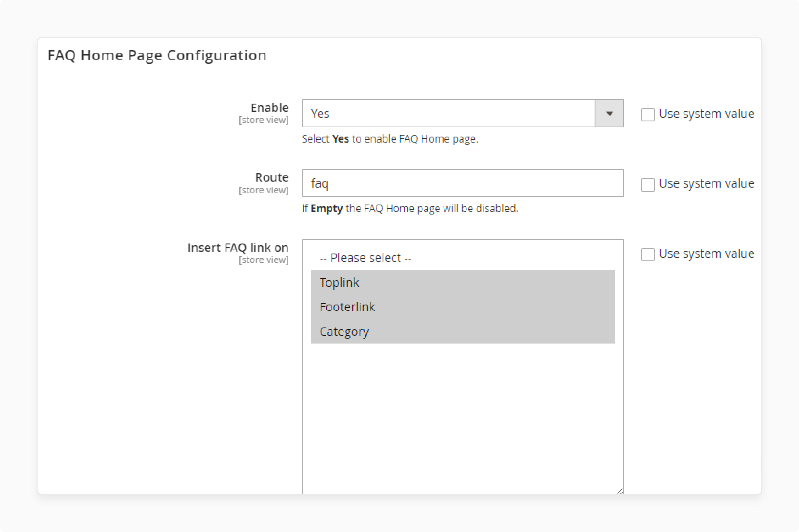Image resolution: width=799 pixels, height=532 pixels.
Task: Select Footerlink in the FAQ link list
Action: click(463, 307)
